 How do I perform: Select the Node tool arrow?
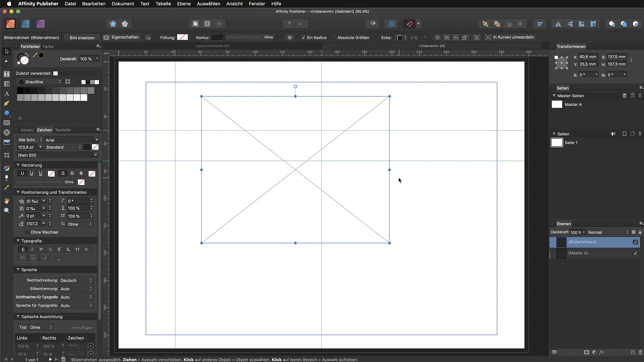[6, 62]
